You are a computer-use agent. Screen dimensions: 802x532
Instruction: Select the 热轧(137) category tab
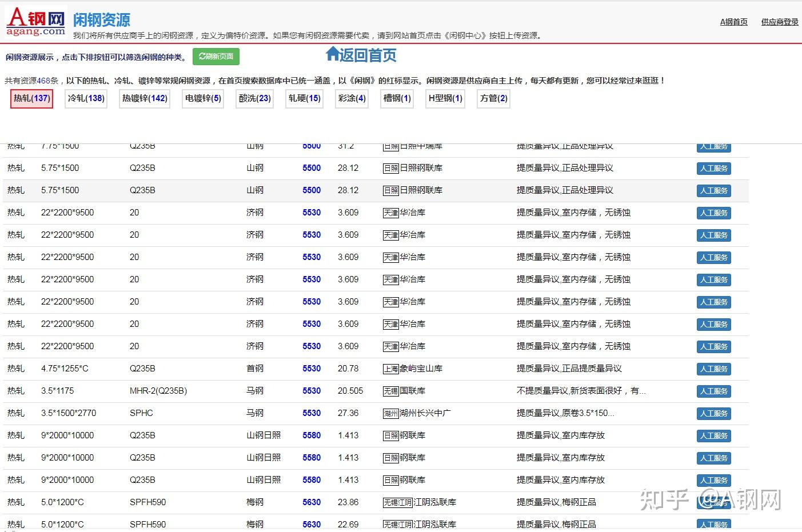32,98
